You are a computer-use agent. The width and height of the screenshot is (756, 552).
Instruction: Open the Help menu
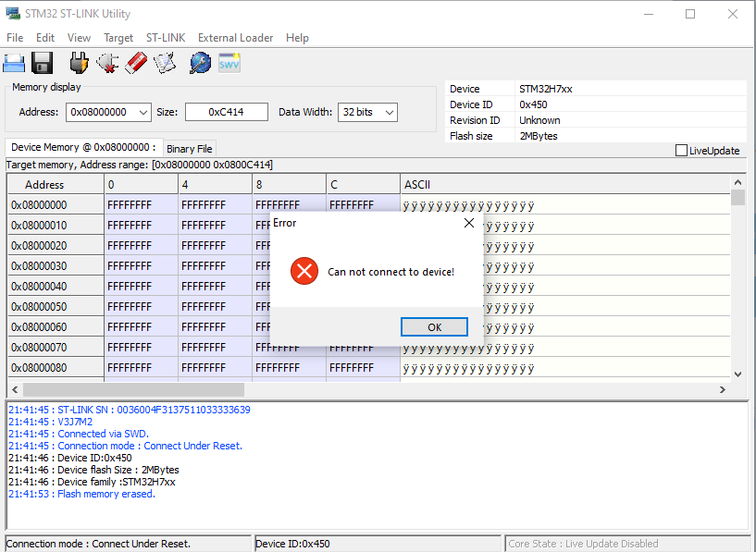[297, 38]
